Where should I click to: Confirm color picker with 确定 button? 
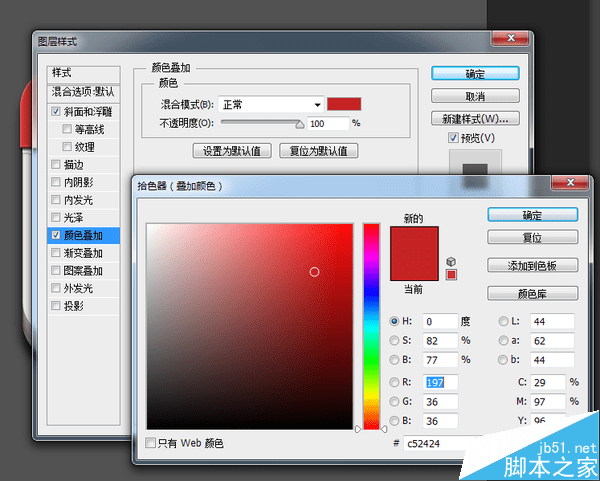tap(532, 215)
